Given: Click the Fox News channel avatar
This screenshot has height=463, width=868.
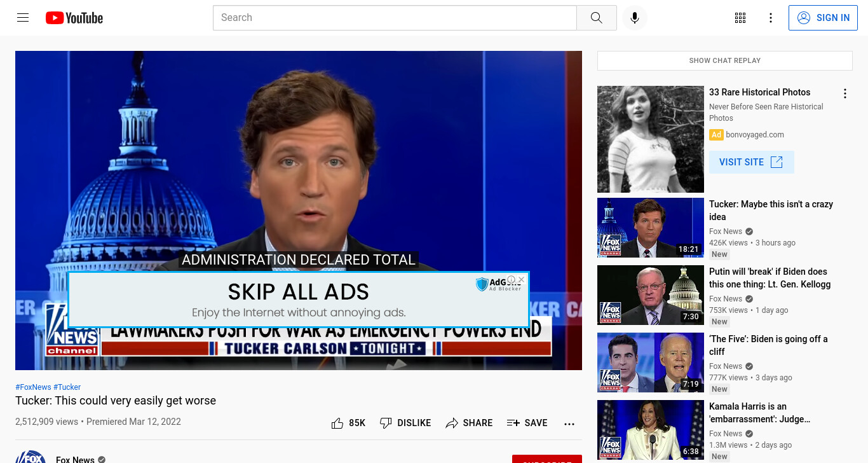Looking at the screenshot, I should coord(31,457).
